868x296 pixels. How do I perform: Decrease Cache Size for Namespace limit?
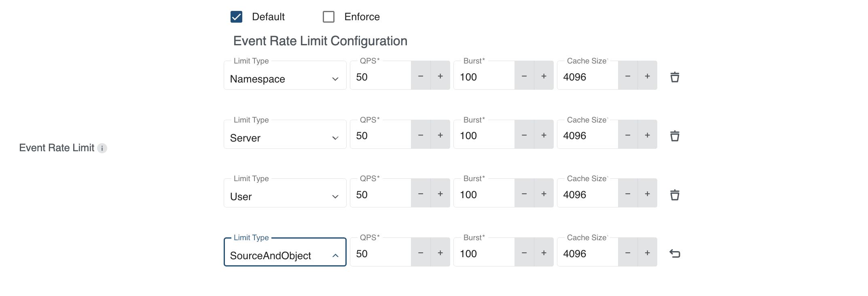tap(628, 76)
